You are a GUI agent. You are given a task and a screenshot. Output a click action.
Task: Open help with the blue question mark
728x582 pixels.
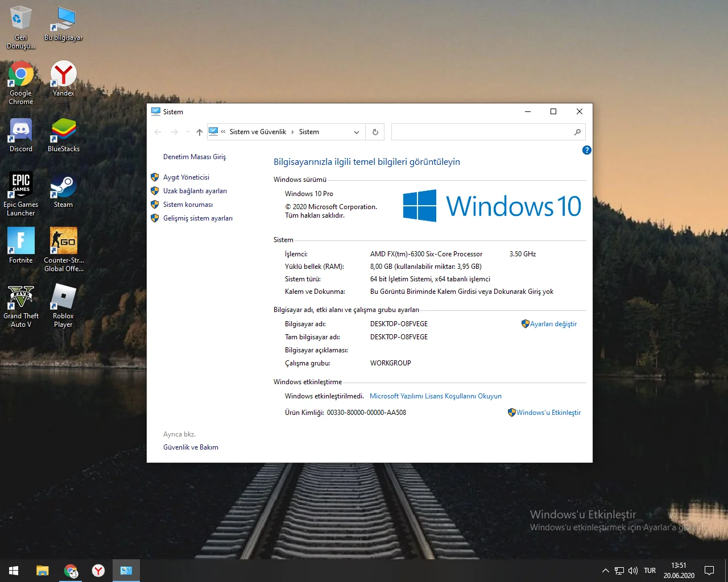tap(587, 150)
